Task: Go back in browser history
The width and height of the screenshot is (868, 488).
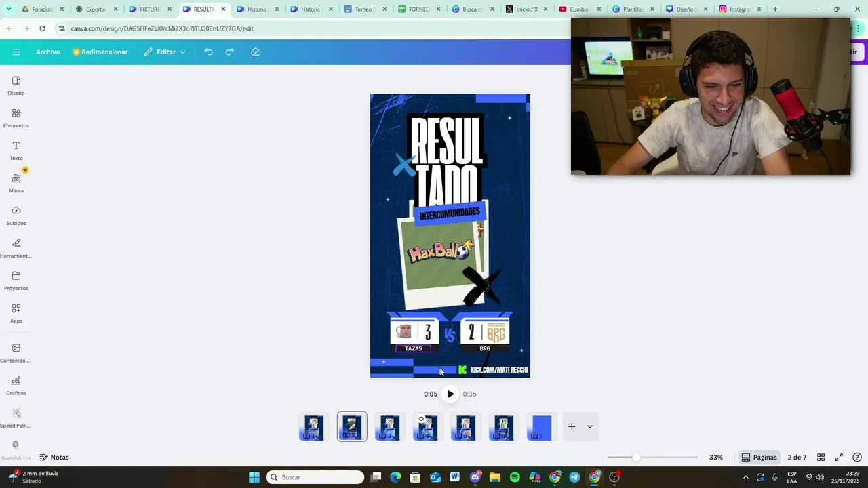Action: (x=10, y=28)
